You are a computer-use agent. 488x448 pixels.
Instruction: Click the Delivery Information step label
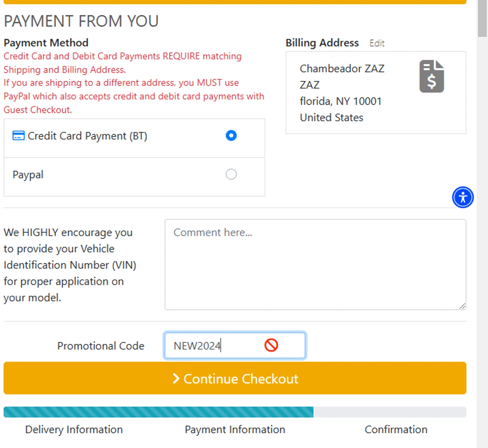[x=74, y=429]
